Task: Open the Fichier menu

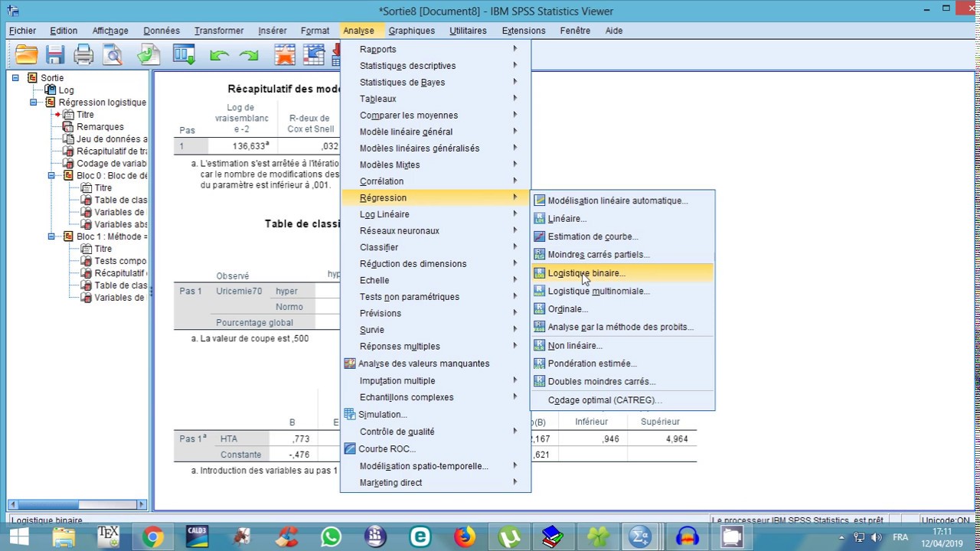Action: [22, 31]
